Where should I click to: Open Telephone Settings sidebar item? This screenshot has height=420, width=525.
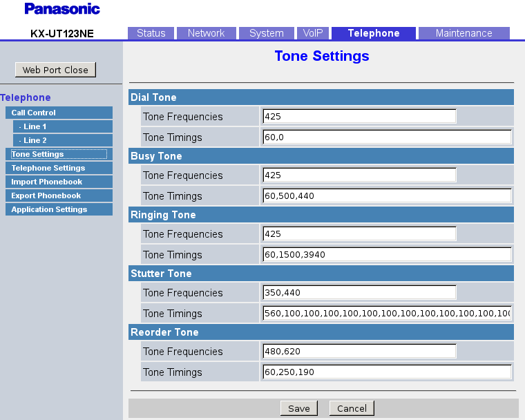[x=59, y=168]
